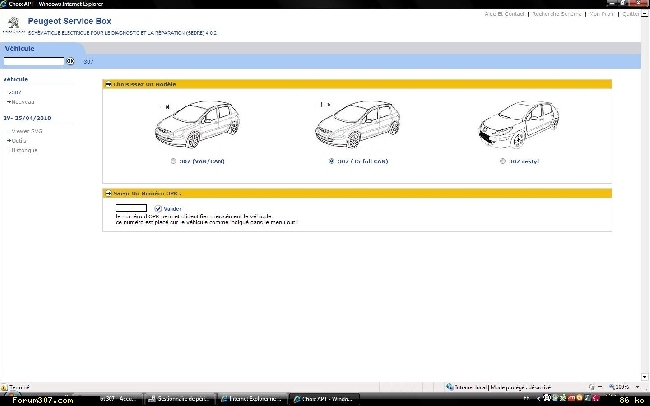Open Outils in the sidebar
The image size is (650, 406).
pos(17,141)
